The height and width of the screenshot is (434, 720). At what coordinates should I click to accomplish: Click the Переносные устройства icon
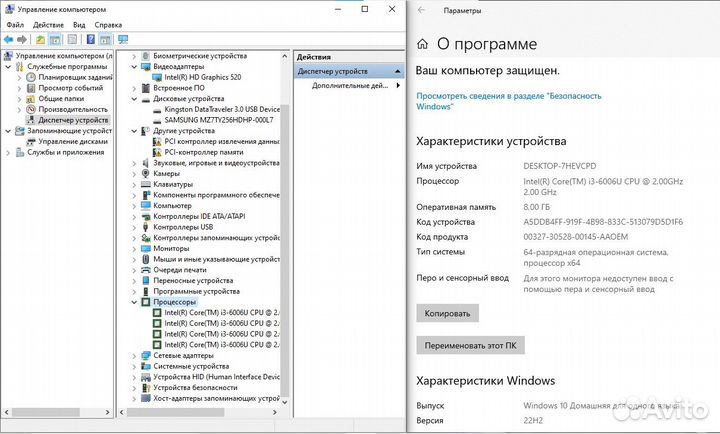146,281
